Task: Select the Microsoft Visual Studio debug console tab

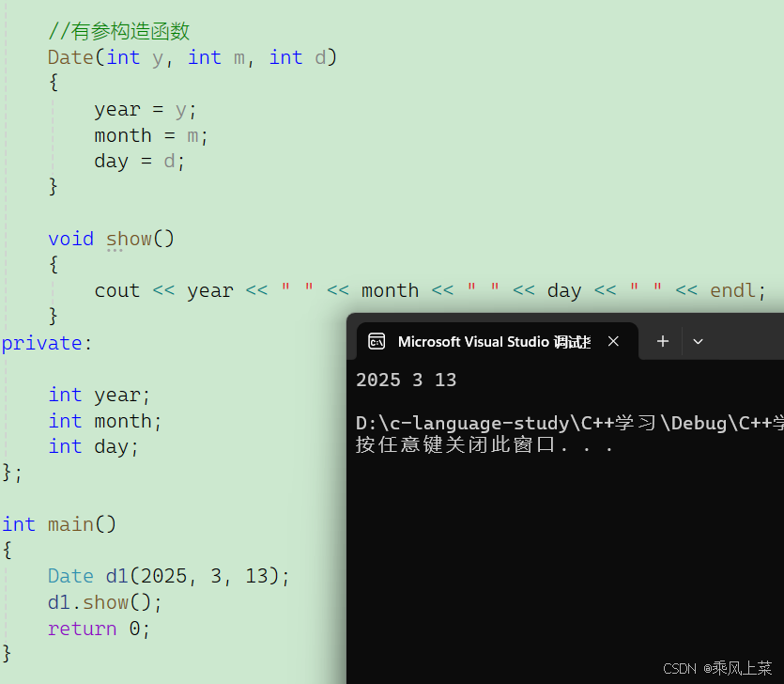Action: (x=498, y=341)
